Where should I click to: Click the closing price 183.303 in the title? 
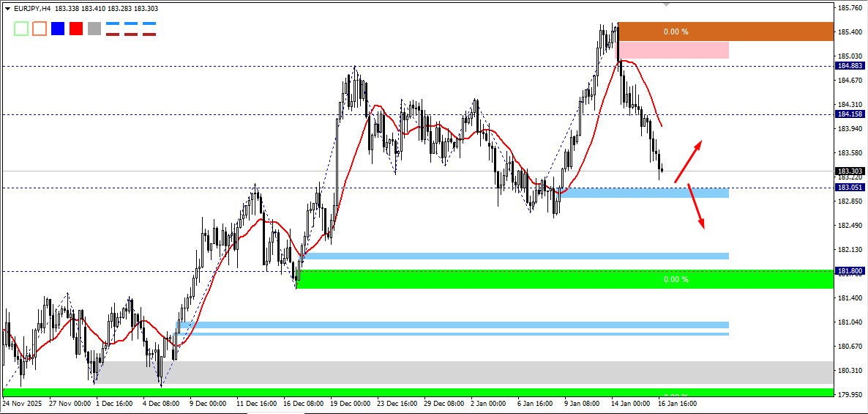point(146,8)
